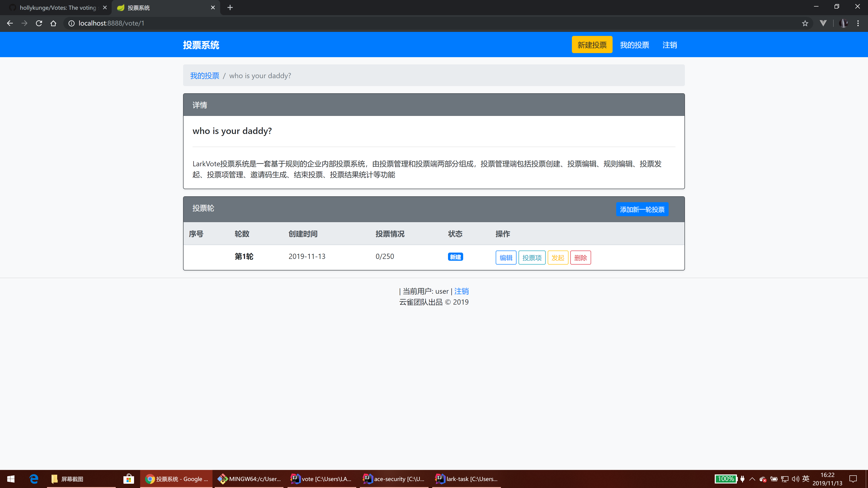Open the Chrome profile avatar
This screenshot has width=868, height=488.
coord(843,23)
